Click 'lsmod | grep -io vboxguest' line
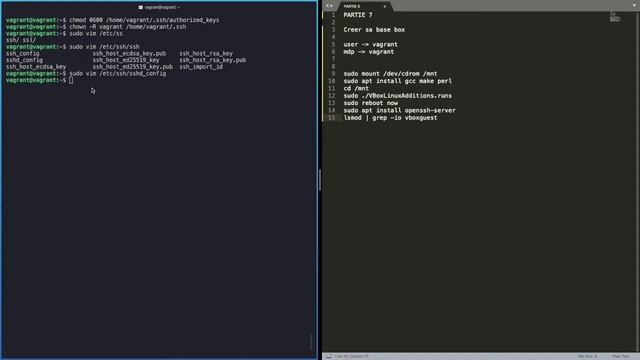 click(390, 118)
